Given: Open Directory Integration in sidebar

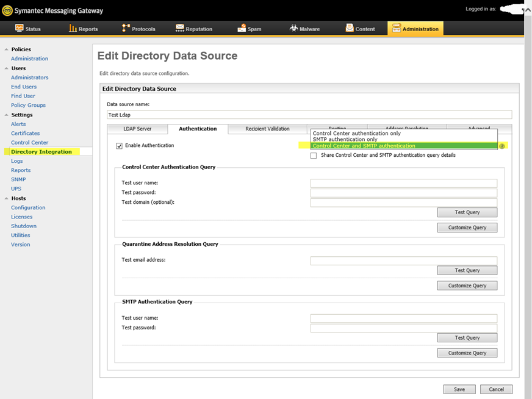Looking at the screenshot, I should (x=41, y=152).
